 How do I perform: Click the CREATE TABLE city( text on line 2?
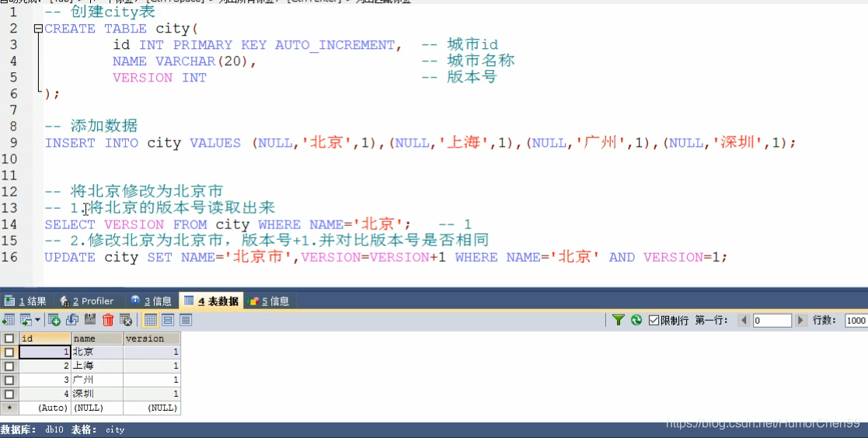[121, 29]
